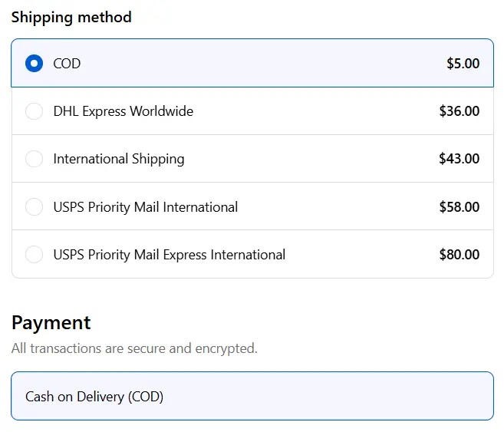The image size is (504, 432).
Task: Click the secure and encrypted transactions note
Action: [x=134, y=348]
